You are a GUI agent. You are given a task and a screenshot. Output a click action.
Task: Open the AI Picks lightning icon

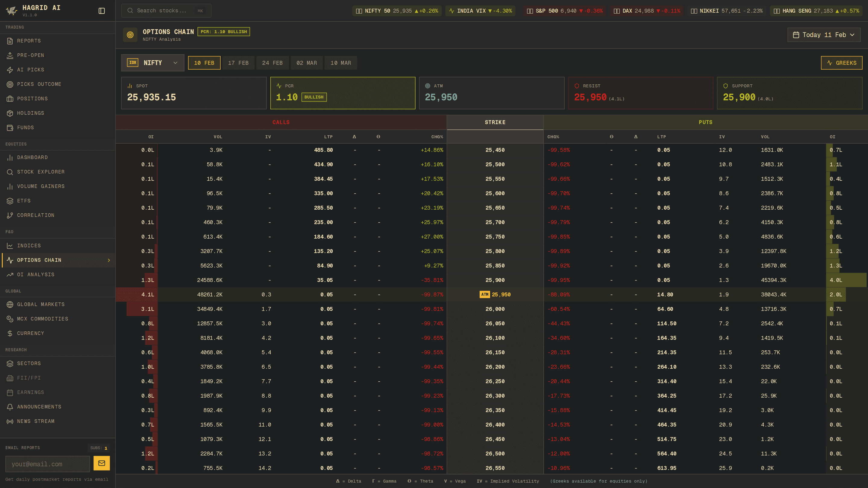click(10, 70)
